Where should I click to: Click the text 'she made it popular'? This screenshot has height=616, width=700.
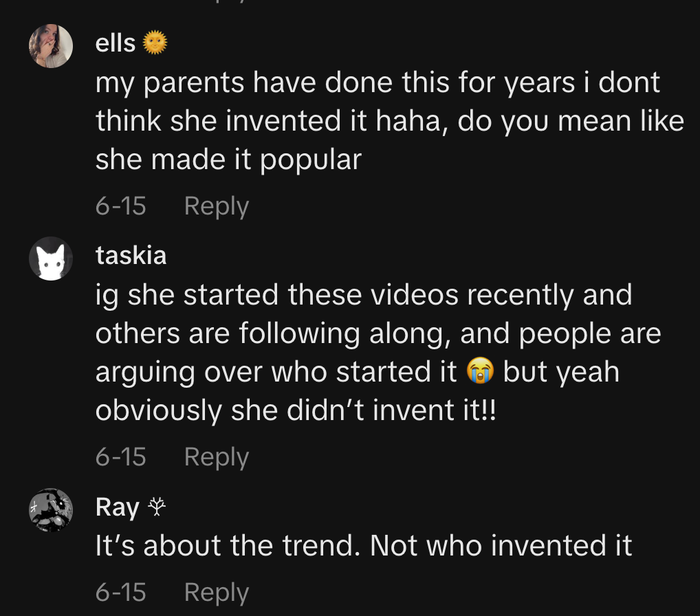228,159
